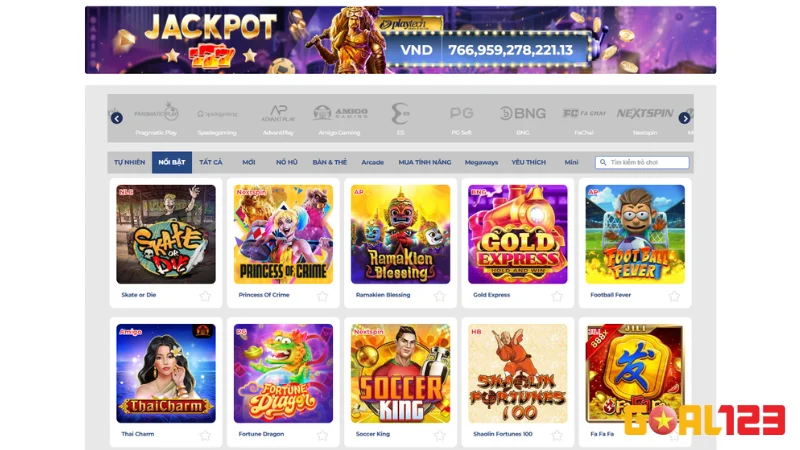This screenshot has height=450, width=800.
Task: Select the Pragmatic Play provider logo
Action: coord(156,118)
